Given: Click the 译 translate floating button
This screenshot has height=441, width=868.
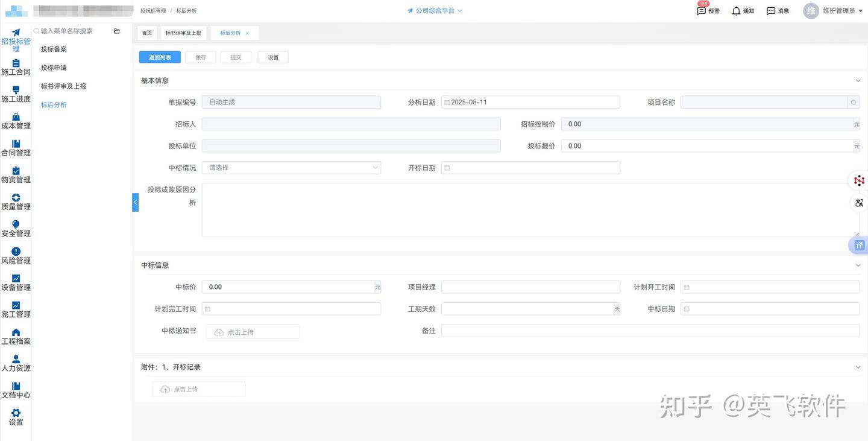Looking at the screenshot, I should click(859, 245).
